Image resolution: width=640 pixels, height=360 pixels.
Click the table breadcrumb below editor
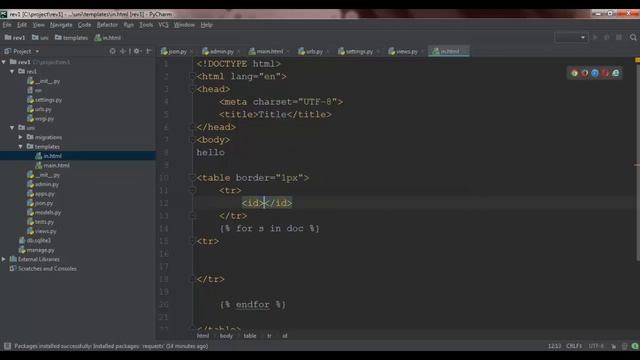point(250,336)
